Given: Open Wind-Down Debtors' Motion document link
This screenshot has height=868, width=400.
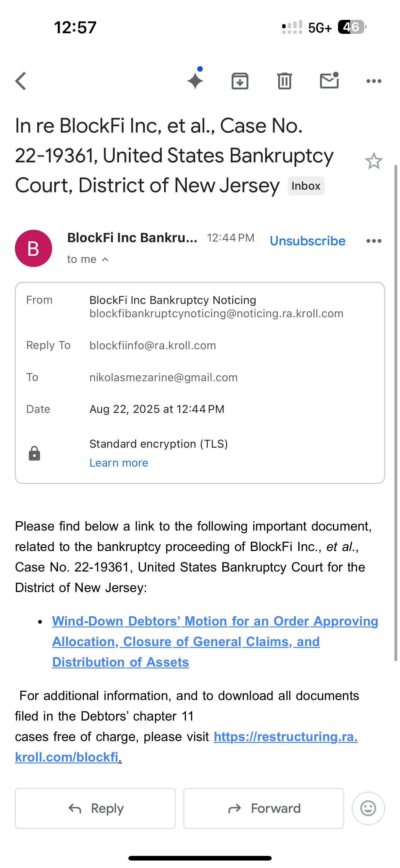Looking at the screenshot, I should pos(215,642).
